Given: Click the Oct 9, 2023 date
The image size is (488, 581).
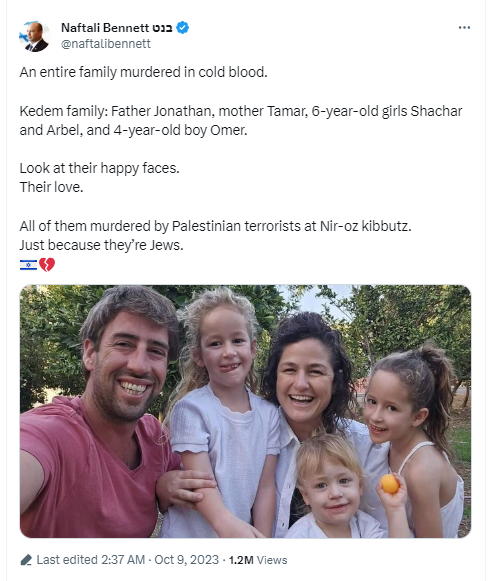Looking at the screenshot, I should pos(186,560).
